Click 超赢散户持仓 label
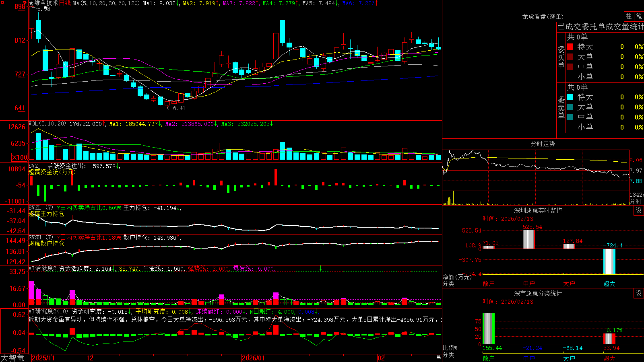 click(x=46, y=244)
